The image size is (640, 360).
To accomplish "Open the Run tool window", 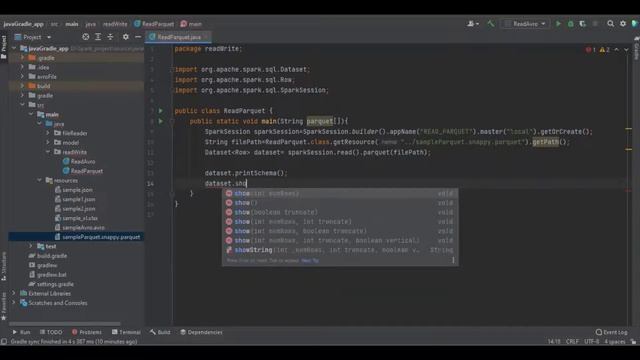I will coord(21,332).
